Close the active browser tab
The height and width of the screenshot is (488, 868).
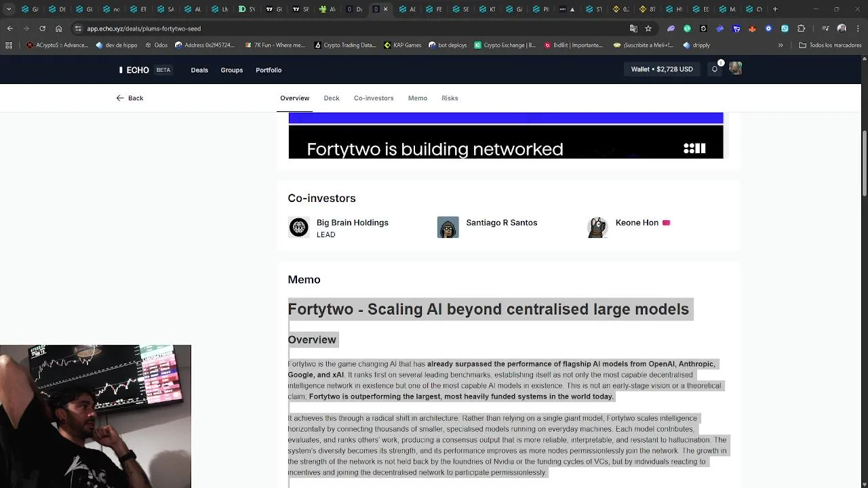(386, 9)
